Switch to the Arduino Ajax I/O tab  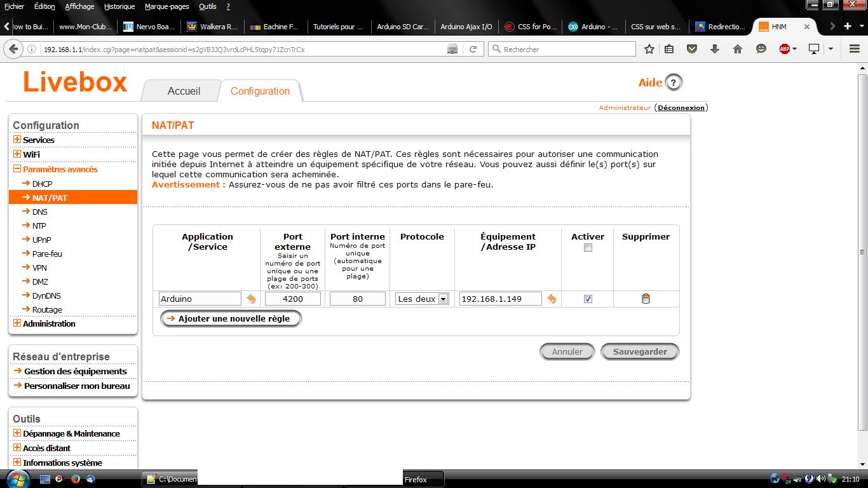click(x=466, y=27)
